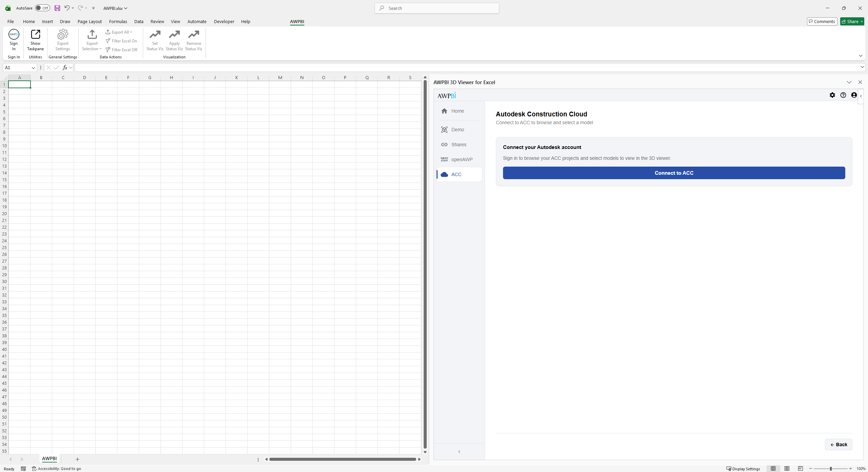The height and width of the screenshot is (472, 868).
Task: Click the Back button in taskpane
Action: click(838, 445)
